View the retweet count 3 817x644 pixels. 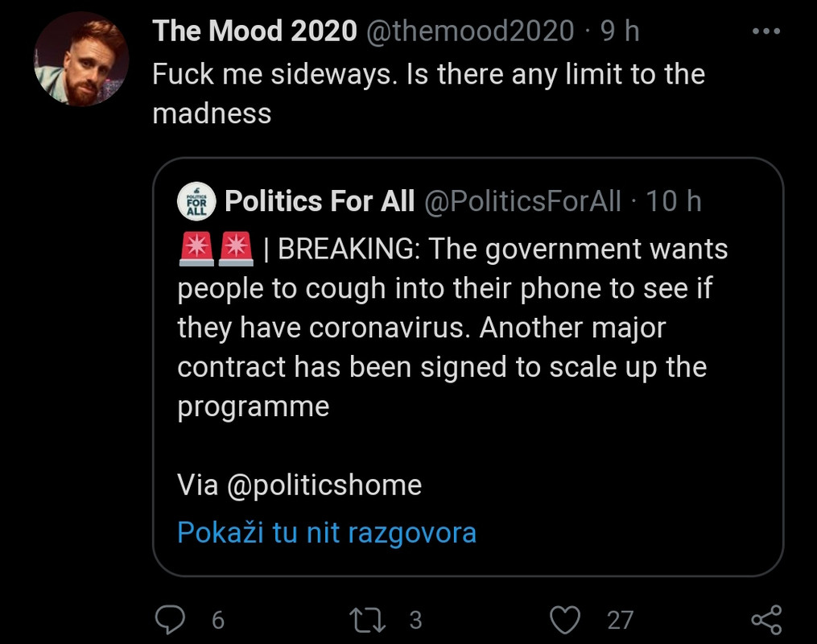click(415, 621)
